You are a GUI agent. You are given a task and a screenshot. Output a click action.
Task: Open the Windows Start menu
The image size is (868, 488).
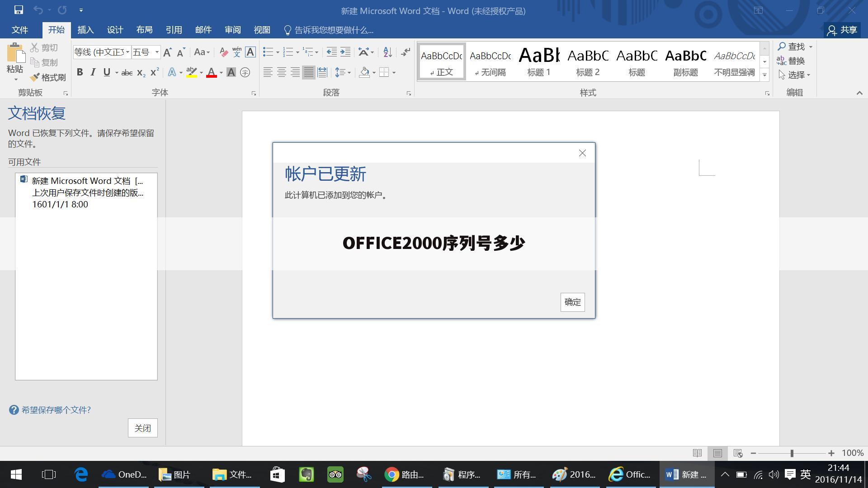16,474
